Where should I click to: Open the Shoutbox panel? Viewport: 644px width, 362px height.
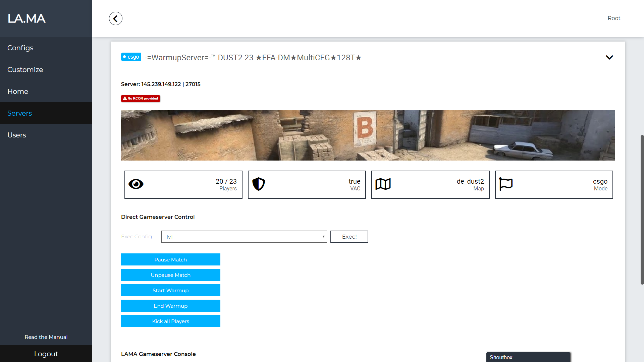[x=528, y=357]
